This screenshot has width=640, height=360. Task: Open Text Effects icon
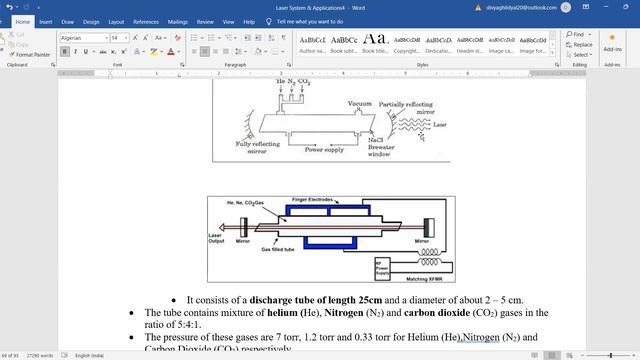point(137,52)
